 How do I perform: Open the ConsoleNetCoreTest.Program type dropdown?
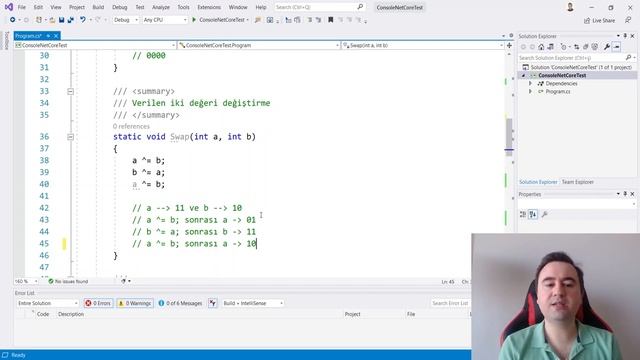[x=259, y=45]
